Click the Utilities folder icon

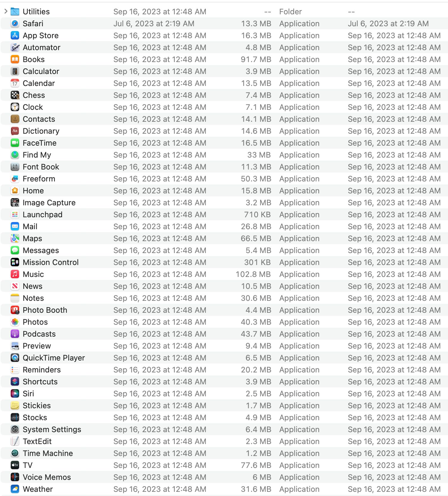15,12
